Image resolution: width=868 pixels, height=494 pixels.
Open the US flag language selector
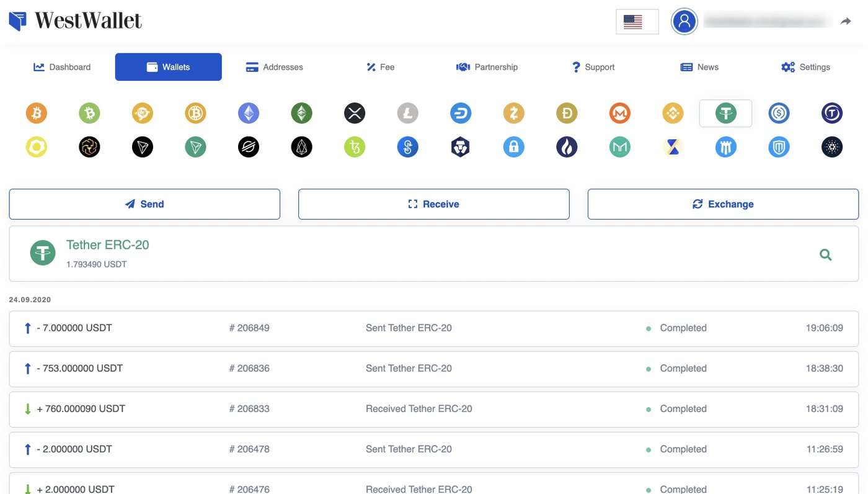(637, 22)
